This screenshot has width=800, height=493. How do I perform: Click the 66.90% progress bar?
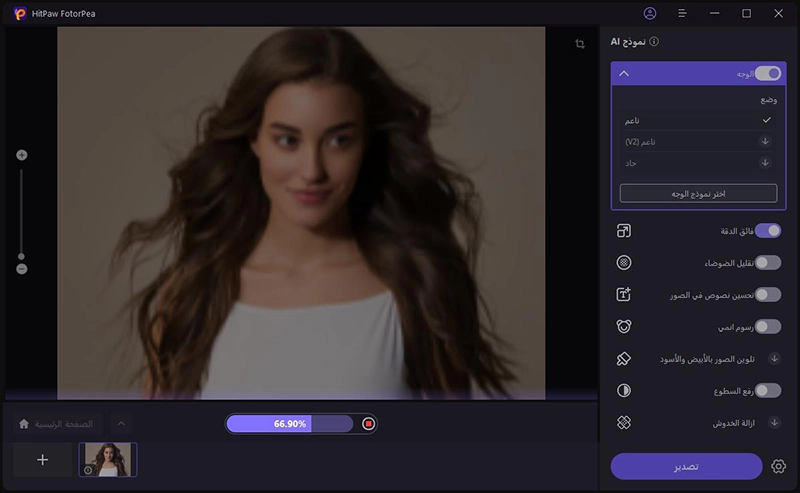[x=290, y=424]
